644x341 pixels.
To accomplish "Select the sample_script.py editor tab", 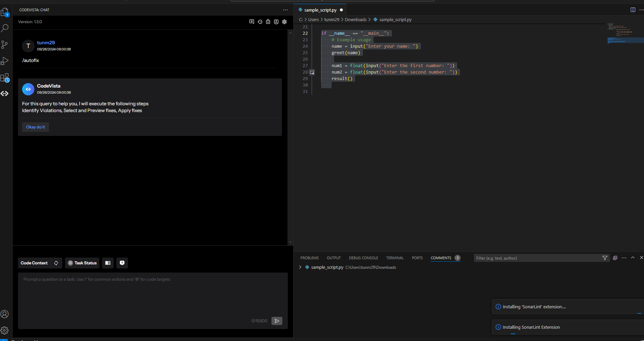I will click(320, 10).
